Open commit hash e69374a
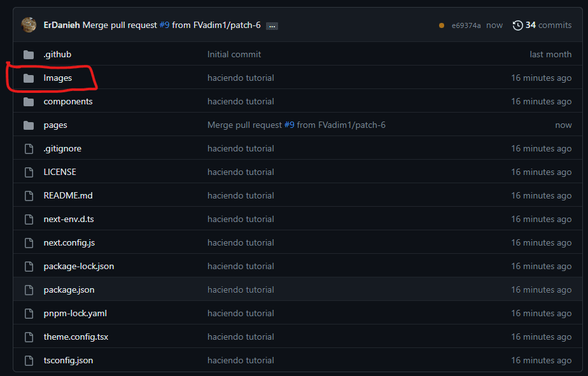This screenshot has height=376, width=588. [466, 25]
